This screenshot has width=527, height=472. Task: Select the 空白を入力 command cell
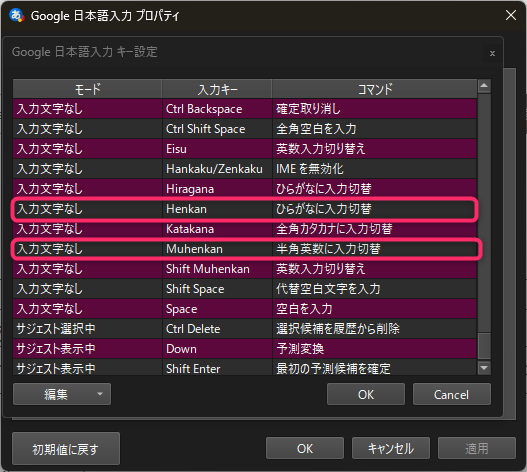374,309
